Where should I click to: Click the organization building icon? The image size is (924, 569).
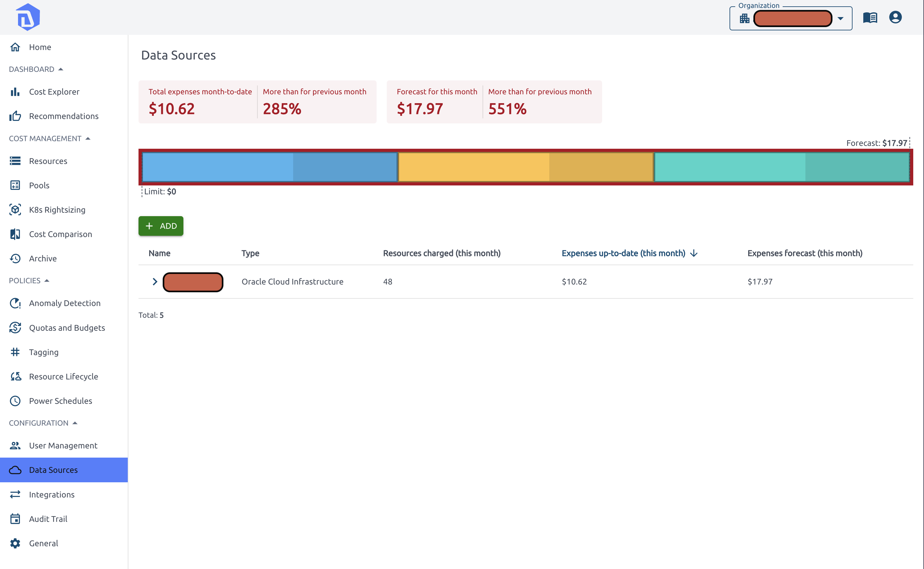click(x=744, y=18)
